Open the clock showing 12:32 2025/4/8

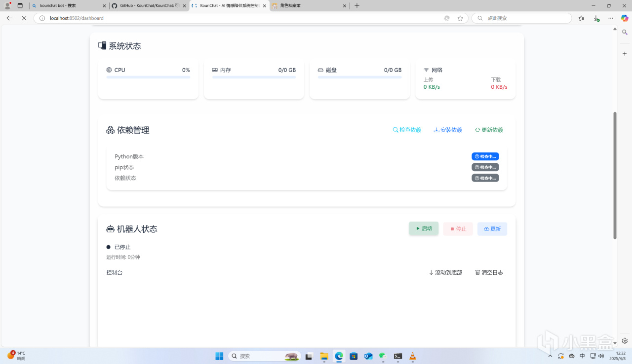coord(617,356)
